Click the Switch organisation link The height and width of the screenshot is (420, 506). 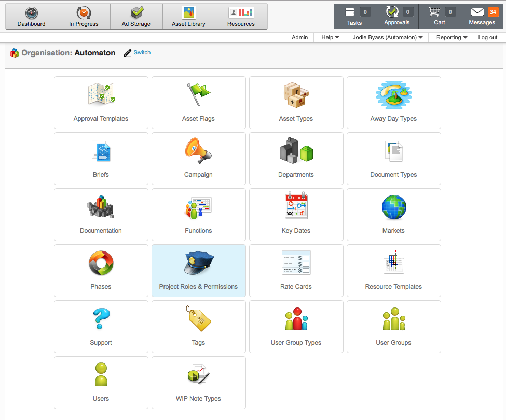pos(142,52)
